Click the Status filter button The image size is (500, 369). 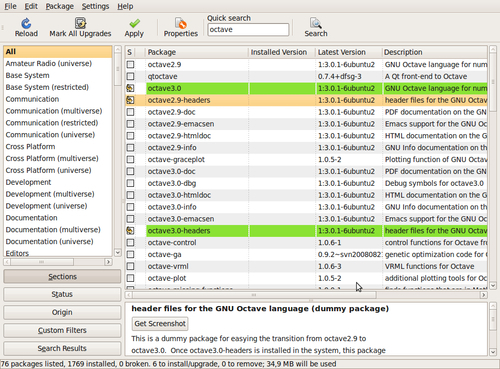click(x=62, y=294)
